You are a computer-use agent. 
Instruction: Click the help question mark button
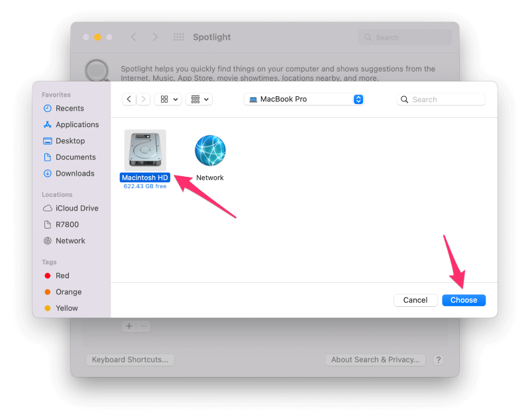439,360
